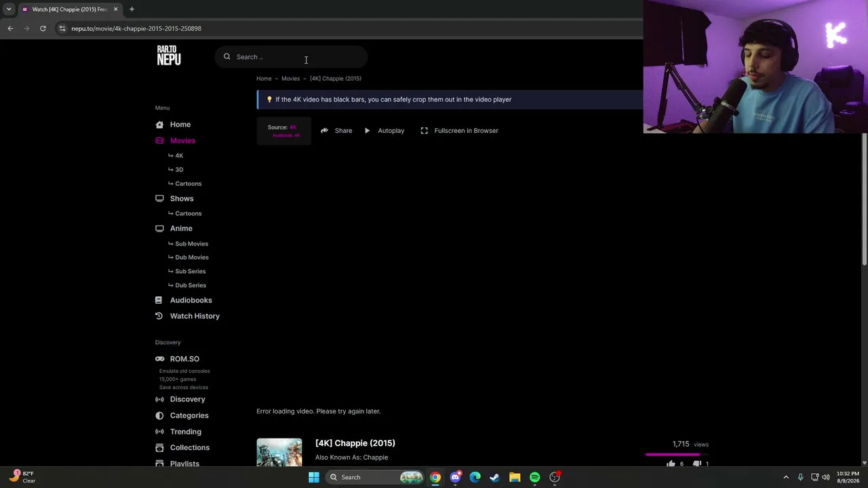Click the share arrow icon
This screenshot has height=488, width=868.
(324, 131)
